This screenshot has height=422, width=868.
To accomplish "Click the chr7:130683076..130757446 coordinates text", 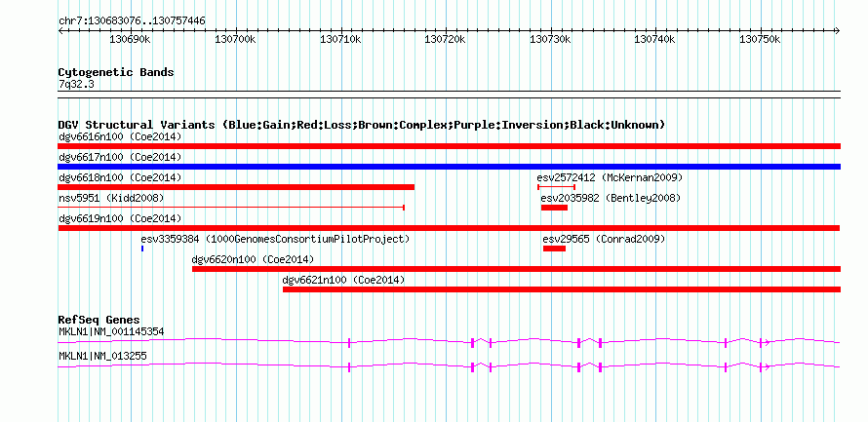I will [x=132, y=21].
